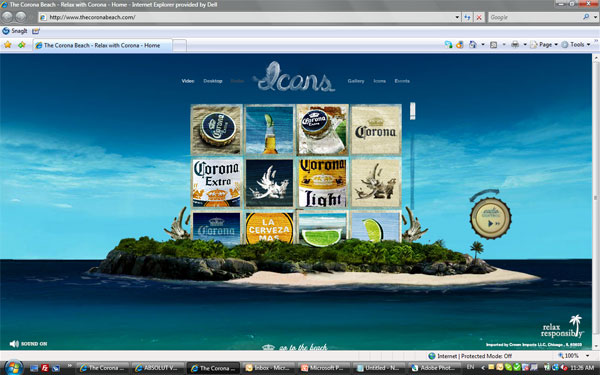This screenshot has width=600, height=375.
Task: Open the Untitled - N... taskbar button
Action: click(380, 368)
